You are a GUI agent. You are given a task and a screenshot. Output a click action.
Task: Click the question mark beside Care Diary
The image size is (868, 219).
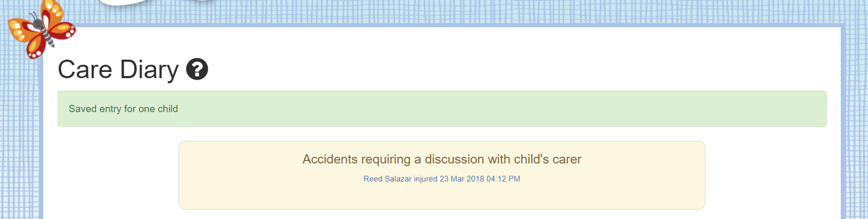[x=197, y=69]
